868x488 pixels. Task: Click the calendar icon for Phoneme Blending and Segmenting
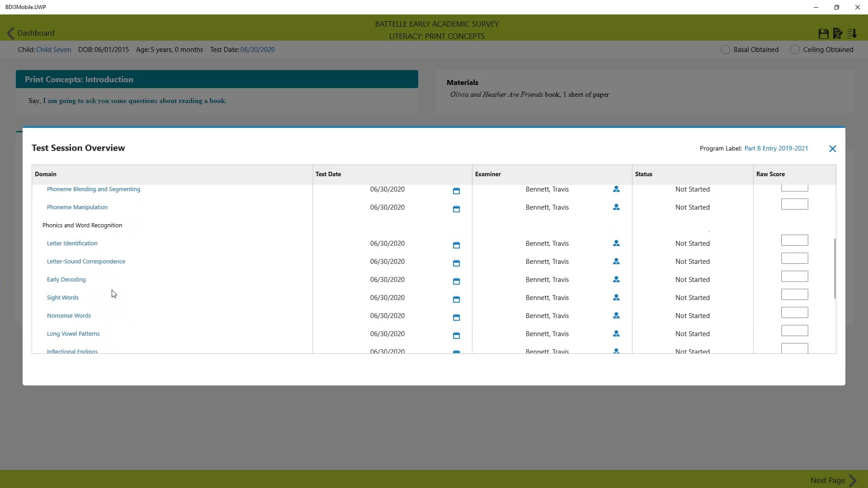point(457,191)
